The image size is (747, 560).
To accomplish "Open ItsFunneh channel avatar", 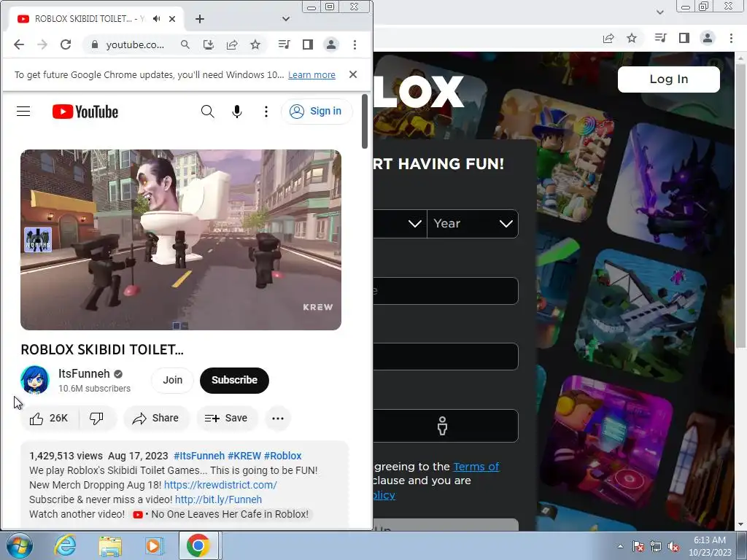I will (34, 380).
